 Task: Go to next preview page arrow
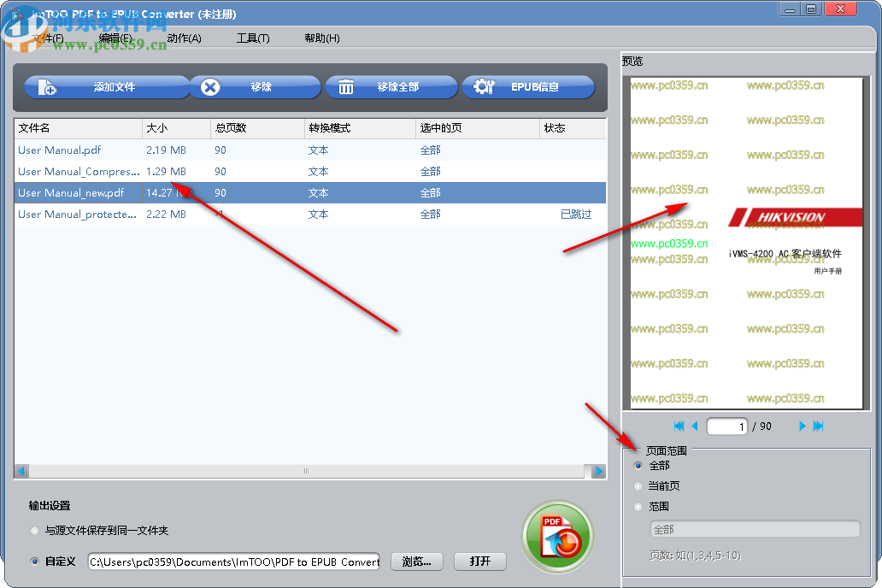(x=801, y=426)
